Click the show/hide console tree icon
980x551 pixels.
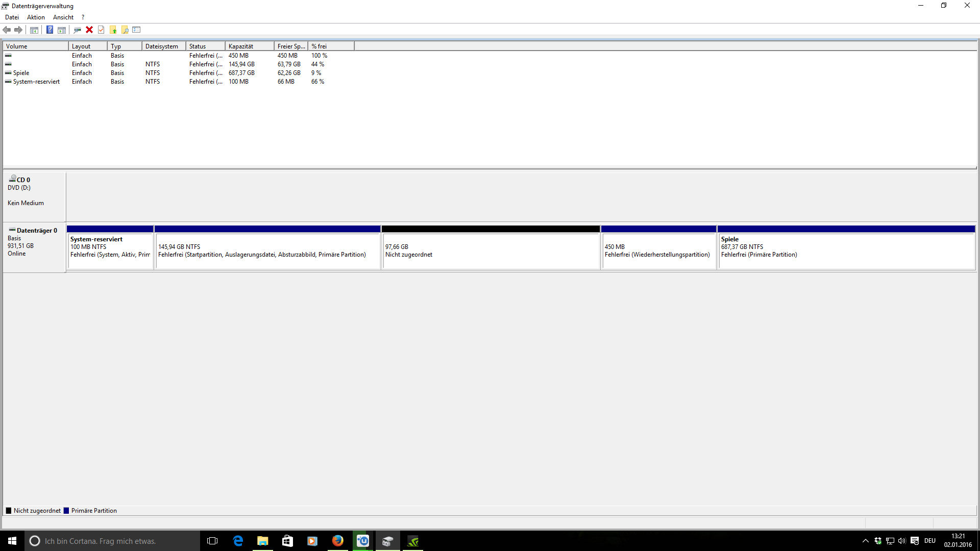click(34, 30)
